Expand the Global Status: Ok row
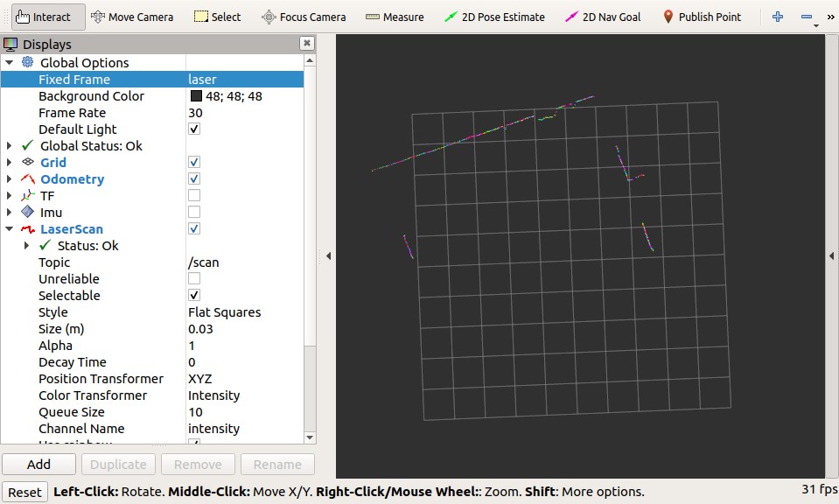Image resolution: width=839 pixels, height=504 pixels. pos(9,145)
